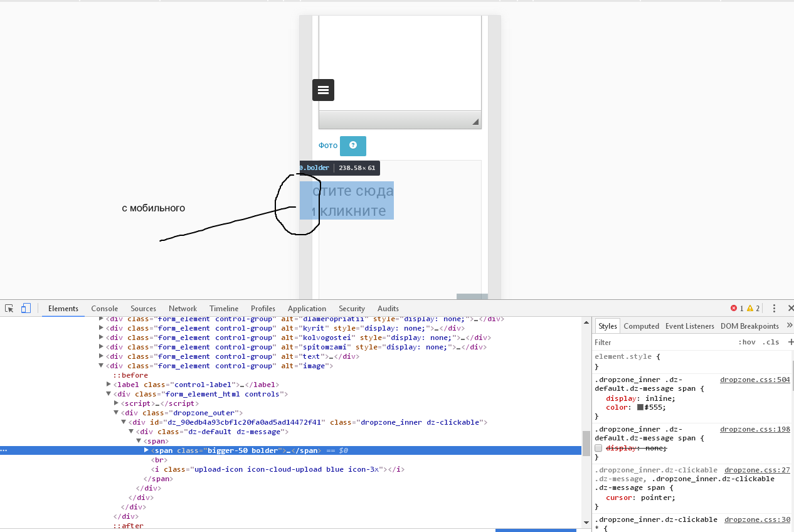Expand the div with alt="kolvogostei"
The image size is (794, 532).
(102, 338)
